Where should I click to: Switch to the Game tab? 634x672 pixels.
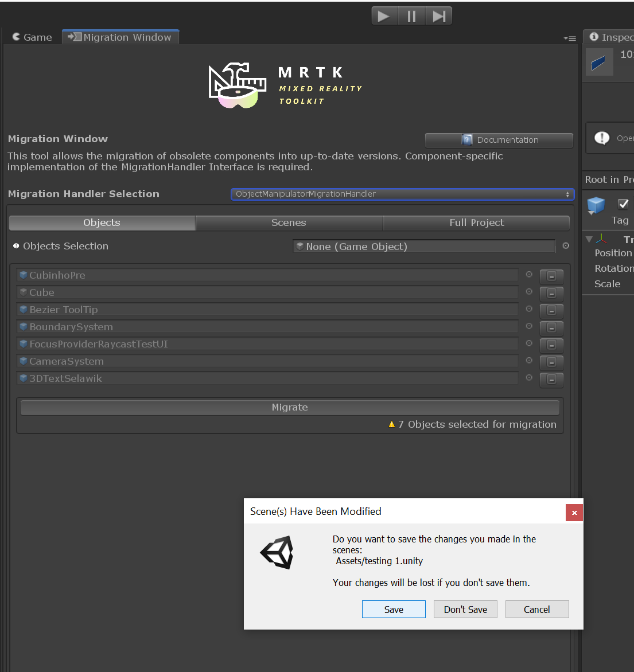[33, 37]
